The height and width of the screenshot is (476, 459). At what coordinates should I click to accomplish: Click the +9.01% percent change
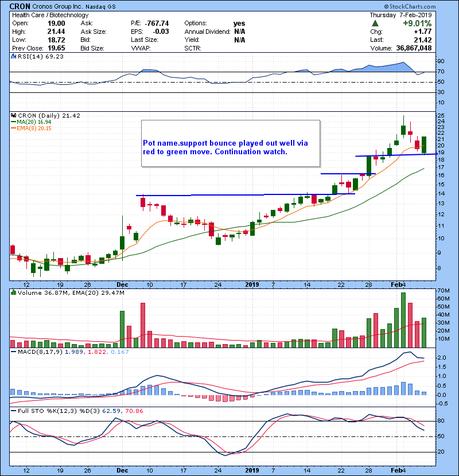417,24
